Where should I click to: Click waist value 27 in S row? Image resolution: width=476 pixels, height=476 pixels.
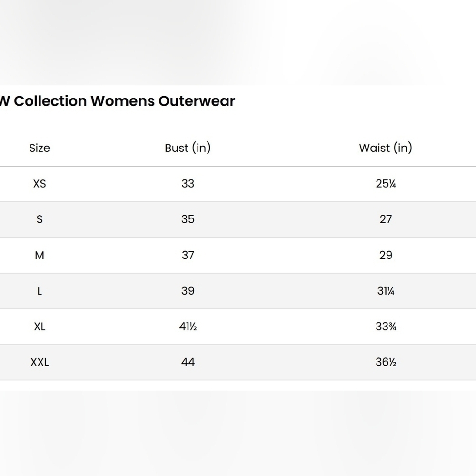pos(386,219)
